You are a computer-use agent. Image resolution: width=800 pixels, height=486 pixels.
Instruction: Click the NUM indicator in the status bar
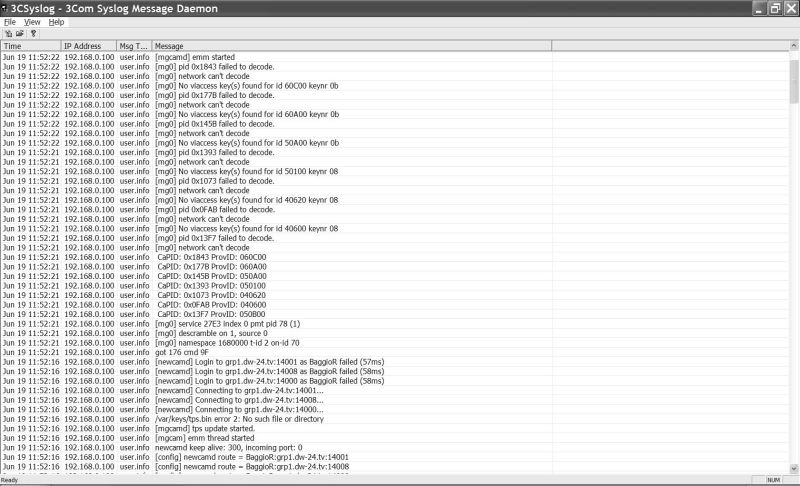[773, 480]
